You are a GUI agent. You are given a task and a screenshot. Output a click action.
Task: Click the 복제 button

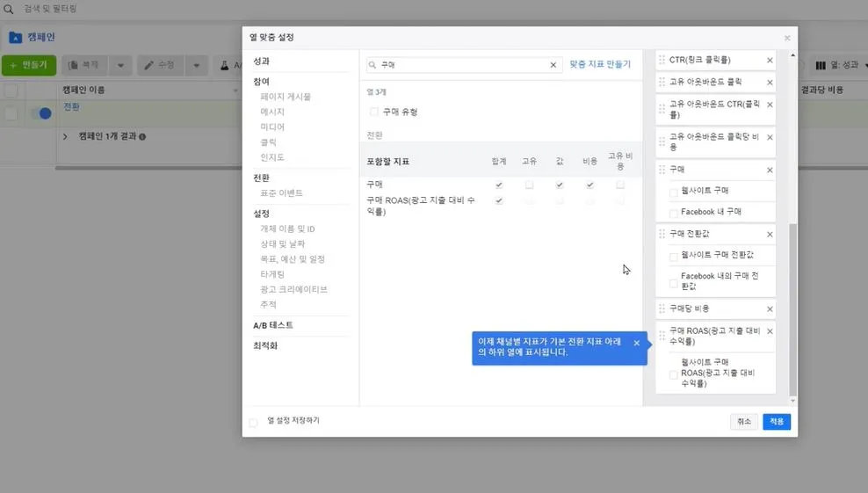tap(85, 65)
